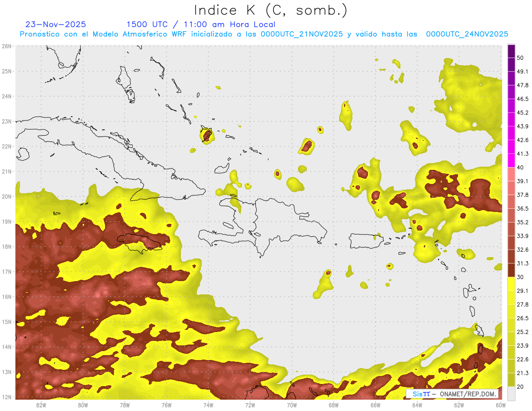The width and height of the screenshot is (532, 411).
Task: Click the gray legend swatch below 20
Action: coord(511,393)
